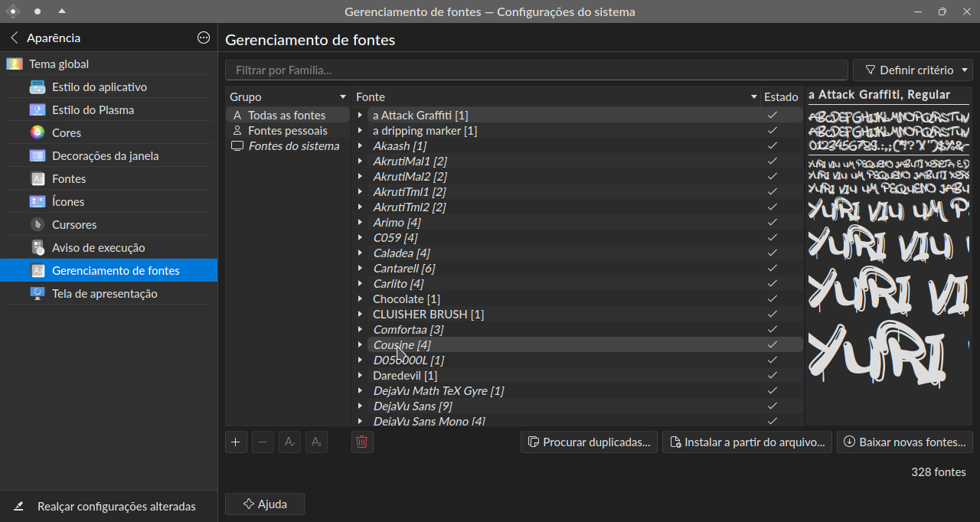Select the Cores color wheel icon
Screen dimensions: 980x522
38,133
